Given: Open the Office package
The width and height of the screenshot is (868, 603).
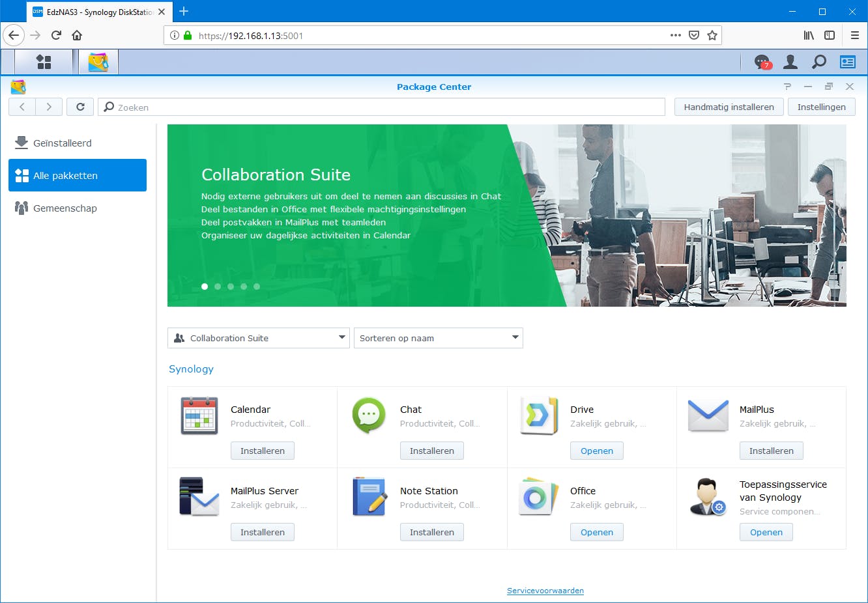Looking at the screenshot, I should 597,532.
